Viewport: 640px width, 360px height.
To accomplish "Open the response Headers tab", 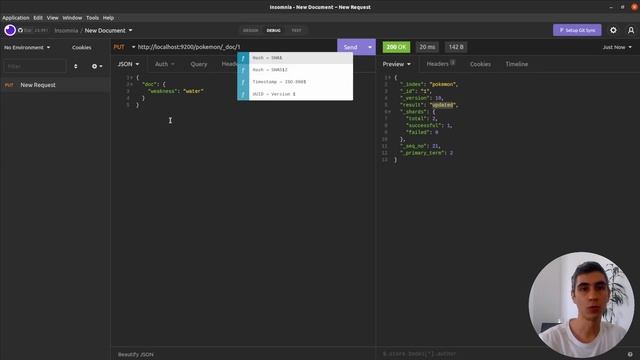I will [x=440, y=64].
